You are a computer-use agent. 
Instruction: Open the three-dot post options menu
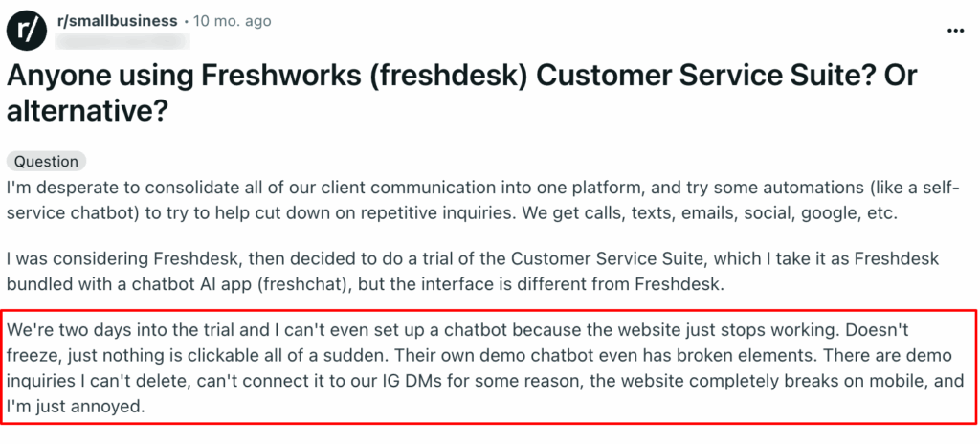coord(955,31)
